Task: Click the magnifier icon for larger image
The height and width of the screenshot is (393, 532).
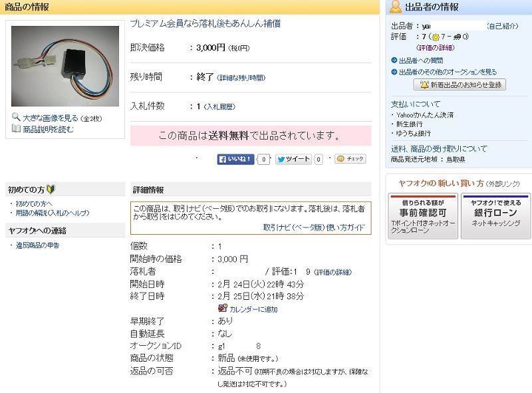Action: click(16, 117)
